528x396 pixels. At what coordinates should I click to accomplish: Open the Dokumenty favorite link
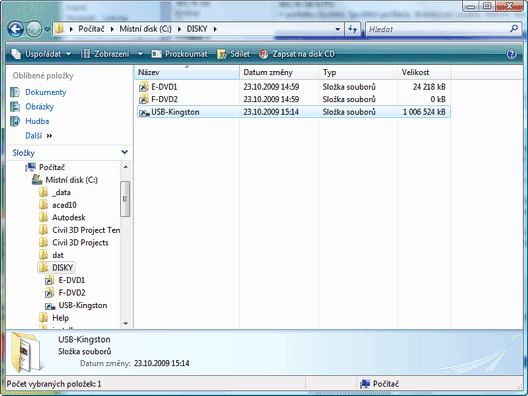tap(46, 92)
